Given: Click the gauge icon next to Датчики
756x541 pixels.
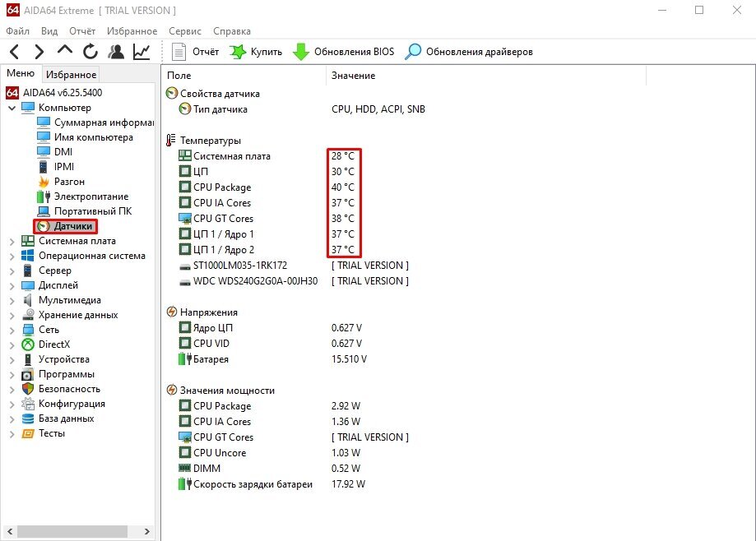Looking at the screenshot, I should coord(44,226).
